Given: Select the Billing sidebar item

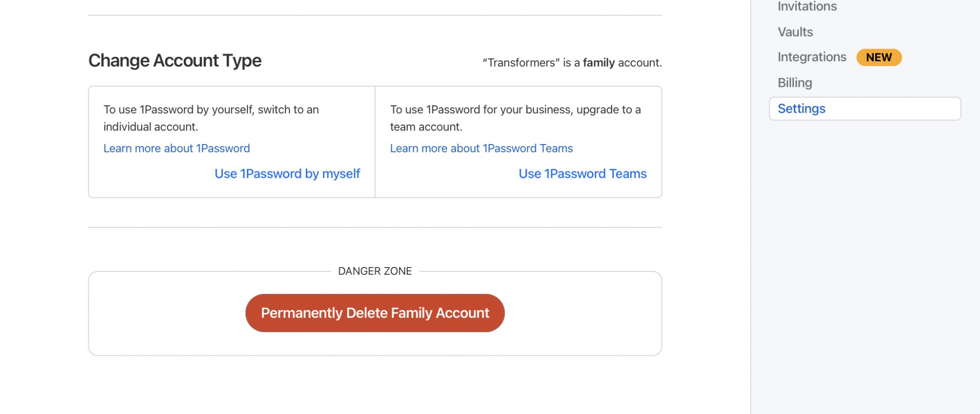Looking at the screenshot, I should tap(795, 83).
